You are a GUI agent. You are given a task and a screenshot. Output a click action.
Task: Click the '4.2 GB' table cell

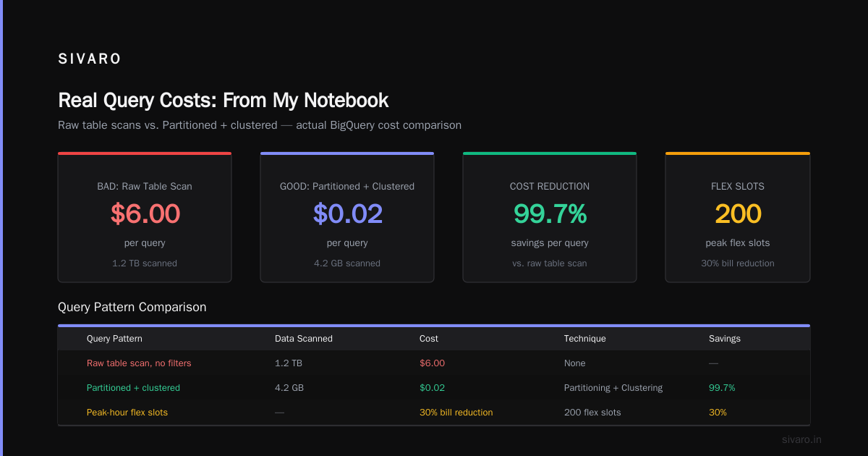click(x=289, y=388)
